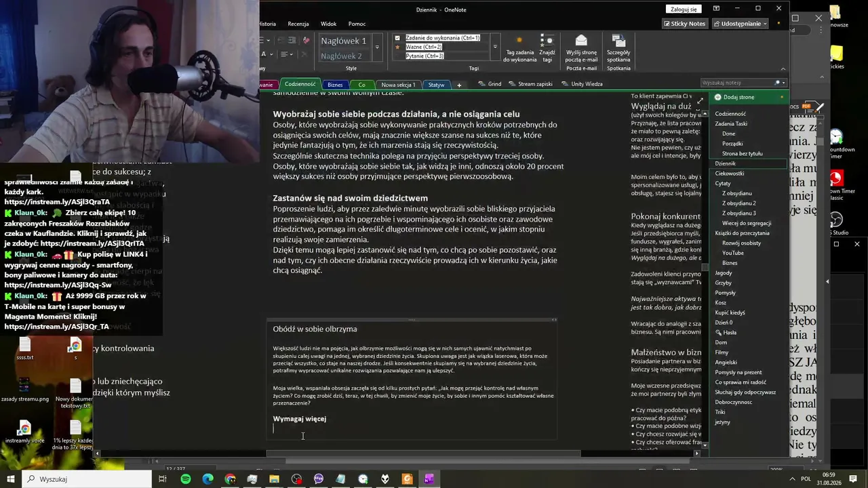
Task: Click the Sticky Notes button
Action: (684, 24)
